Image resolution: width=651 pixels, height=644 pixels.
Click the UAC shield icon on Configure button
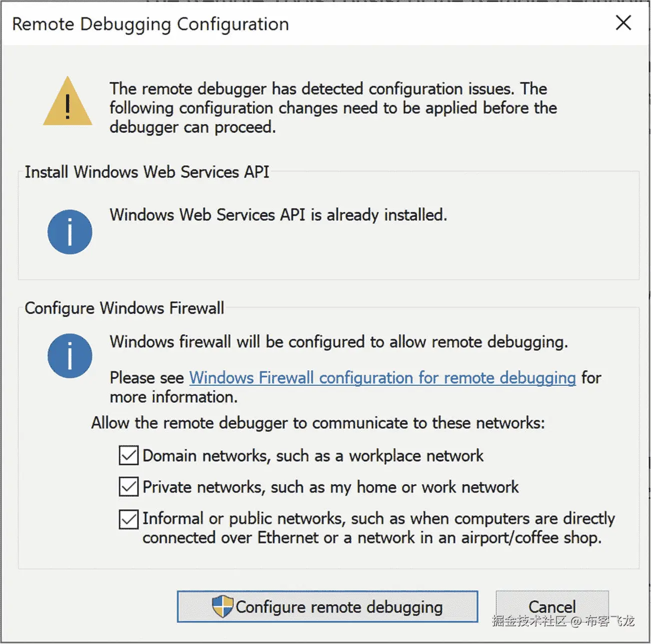[223, 606]
